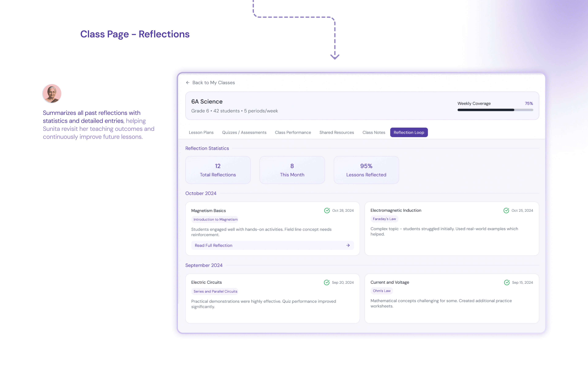The width and height of the screenshot is (588, 371).
Task: Click the dashed arrow head pointing down
Action: tap(335, 57)
